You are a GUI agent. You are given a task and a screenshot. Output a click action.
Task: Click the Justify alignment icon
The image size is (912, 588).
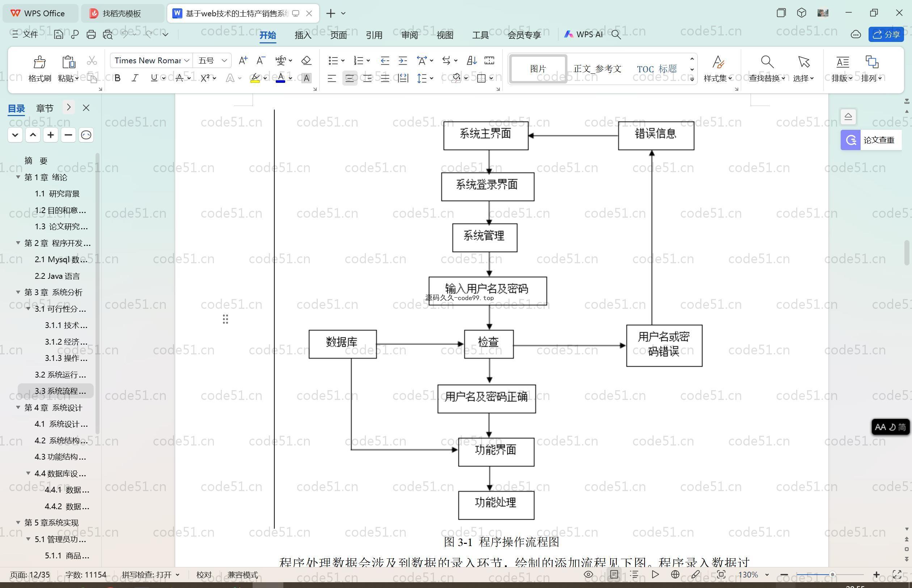click(x=385, y=78)
